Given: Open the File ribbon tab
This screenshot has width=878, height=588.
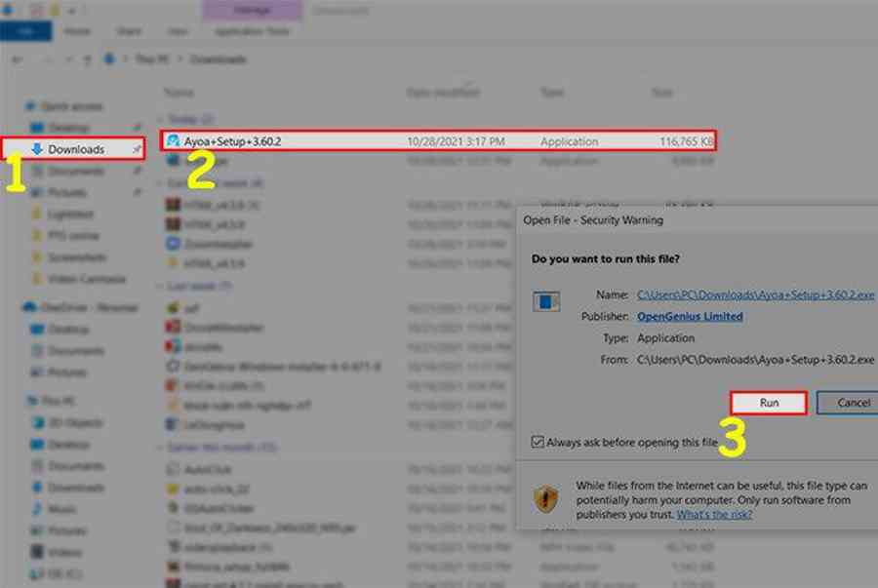Looking at the screenshot, I should tap(20, 31).
